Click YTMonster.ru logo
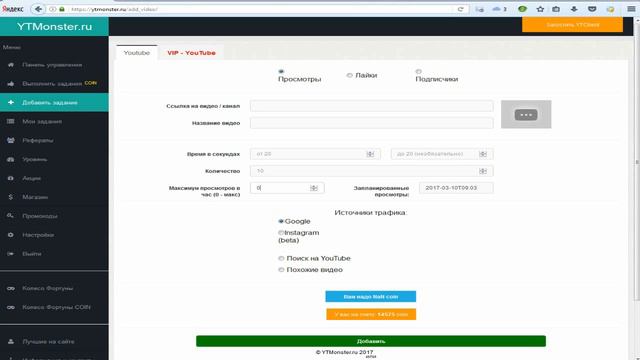This screenshot has height=360, width=640. pos(54,27)
